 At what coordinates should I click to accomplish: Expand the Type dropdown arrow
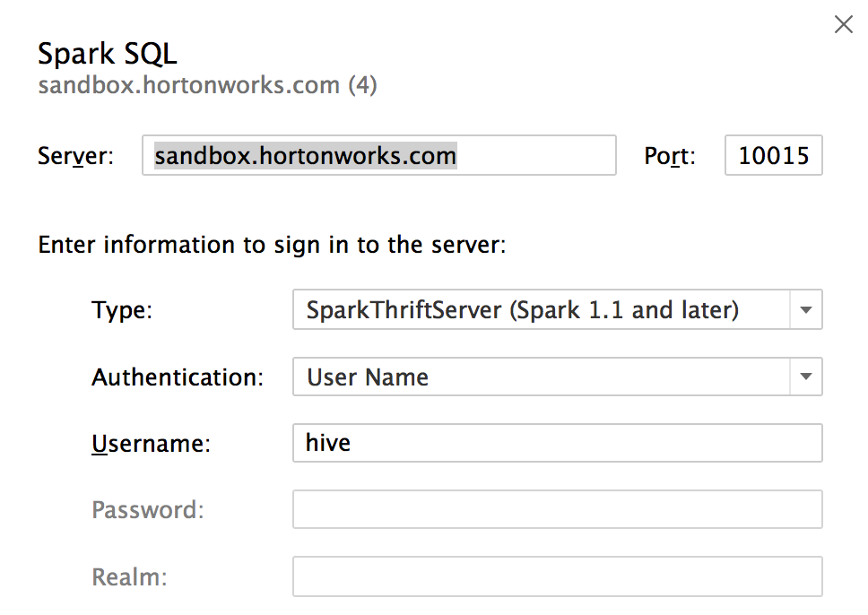coord(806,311)
